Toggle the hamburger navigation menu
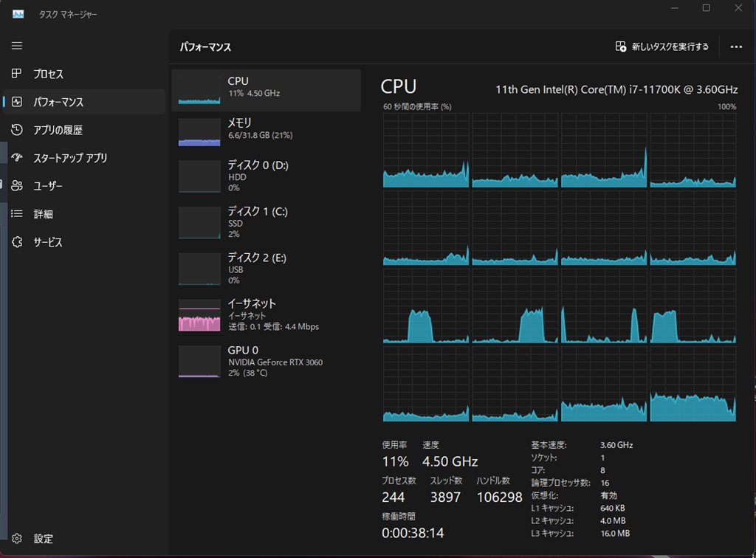Image resolution: width=756 pixels, height=558 pixels. pos(17,46)
